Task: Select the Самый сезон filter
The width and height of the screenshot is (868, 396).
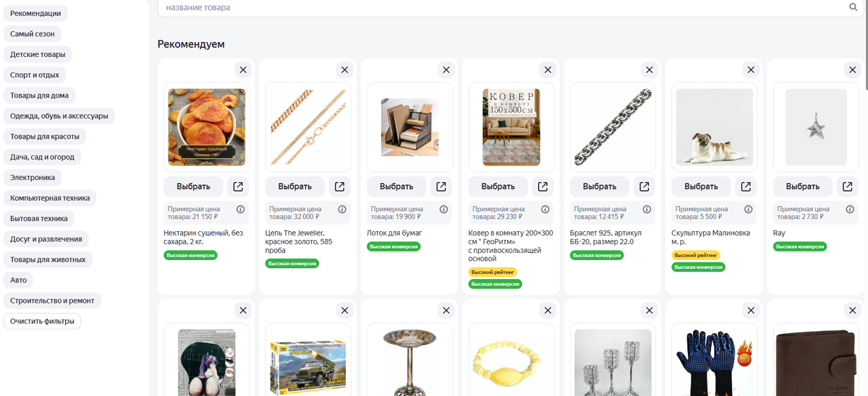Action: coord(33,34)
